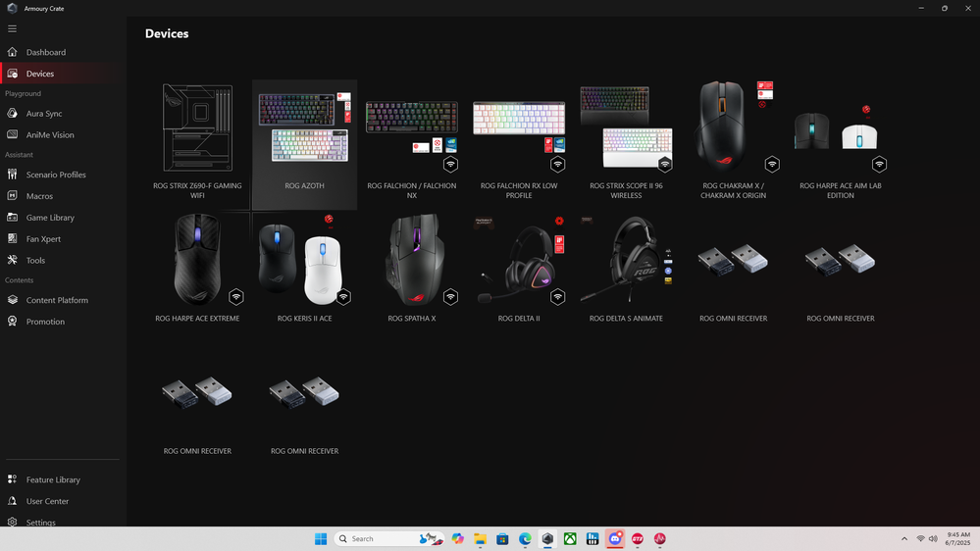Click wireless badge on ROG DELTA II
Viewport: 980px width, 551px height.
[557, 297]
